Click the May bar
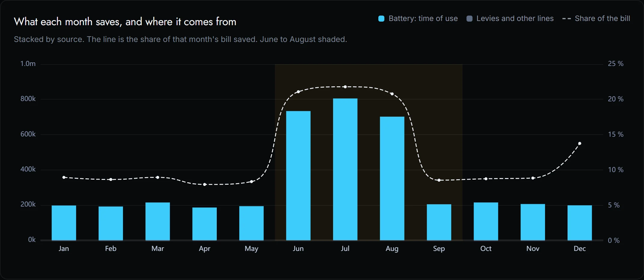The image size is (644, 280). click(252, 223)
